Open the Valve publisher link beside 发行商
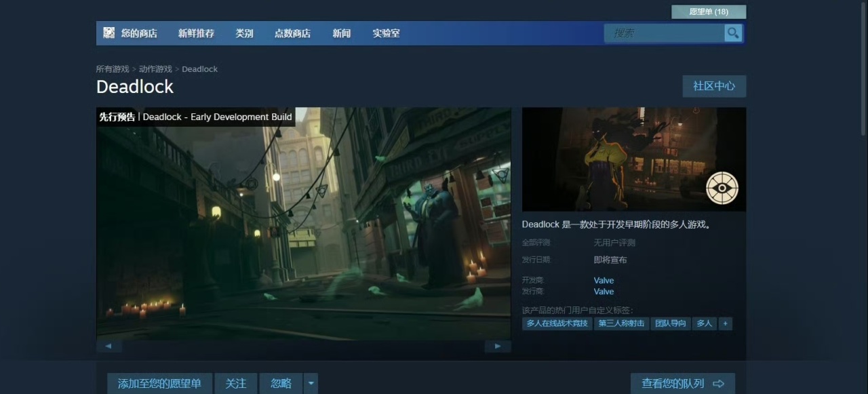 point(604,292)
